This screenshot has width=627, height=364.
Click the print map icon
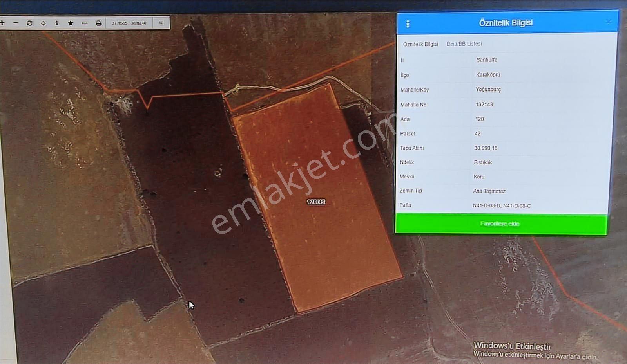click(99, 23)
